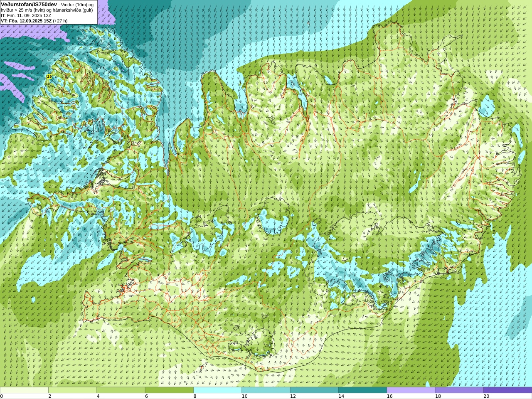Pick the dark purple above-20 legend swatch
Image resolution: width=532 pixels, height=399 pixels.
[507, 390]
